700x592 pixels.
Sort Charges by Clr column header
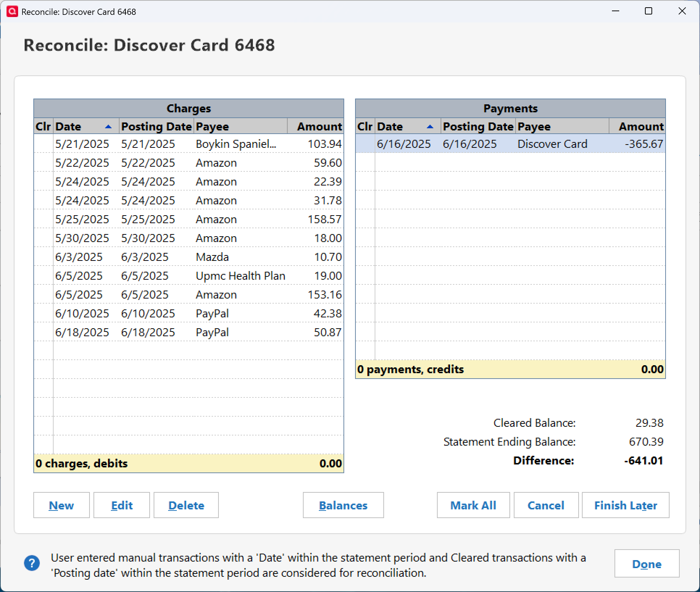pyautogui.click(x=43, y=126)
